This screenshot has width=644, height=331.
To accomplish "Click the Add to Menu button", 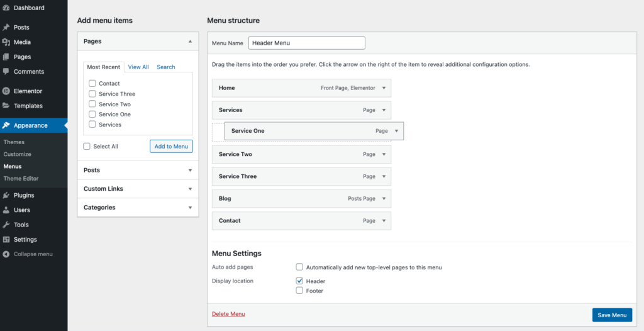I will point(171,147).
